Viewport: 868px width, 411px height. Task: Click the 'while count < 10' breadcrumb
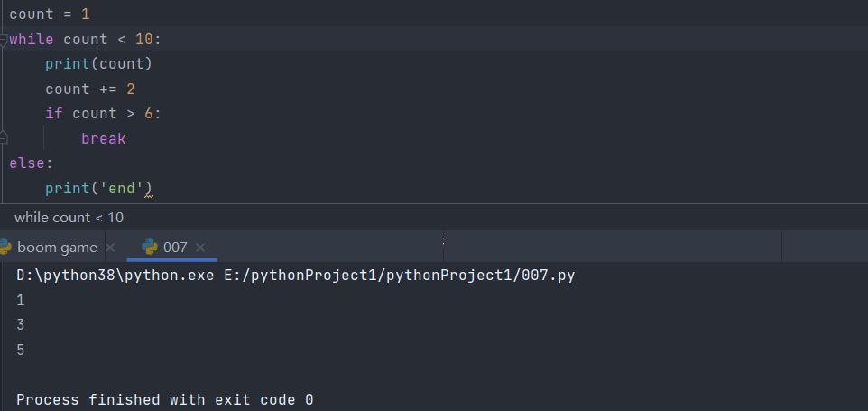tap(69, 217)
